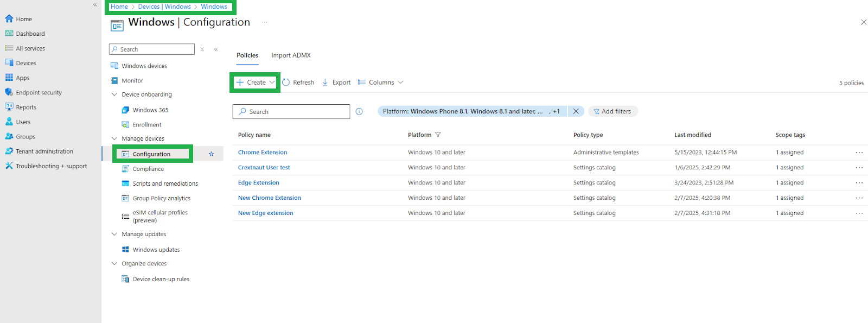Sort by Last modified column
The image size is (868, 323).
pos(693,135)
